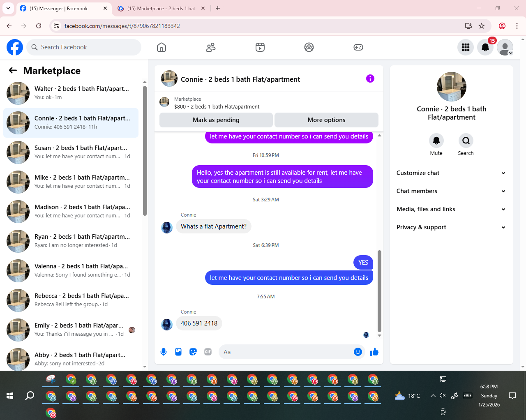Open Chrome profile icon in toolbar
Image resolution: width=526 pixels, height=420 pixels.
tap(502, 26)
